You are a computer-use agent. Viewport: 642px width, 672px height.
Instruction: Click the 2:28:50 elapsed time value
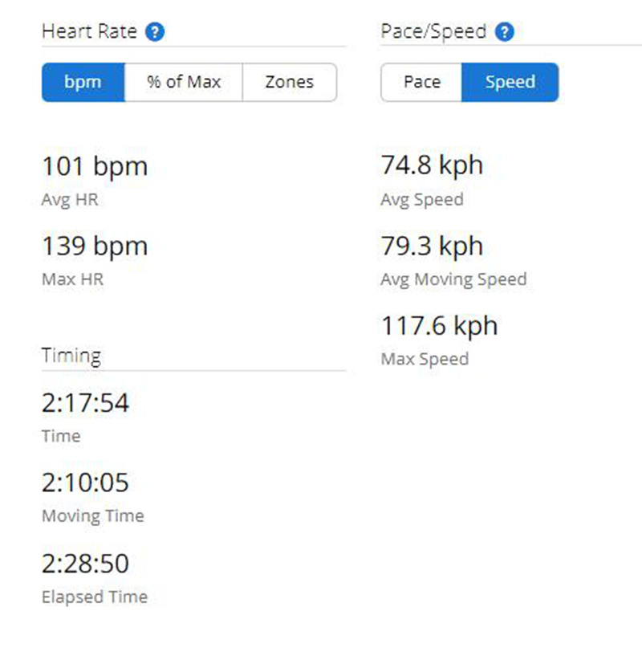point(85,564)
